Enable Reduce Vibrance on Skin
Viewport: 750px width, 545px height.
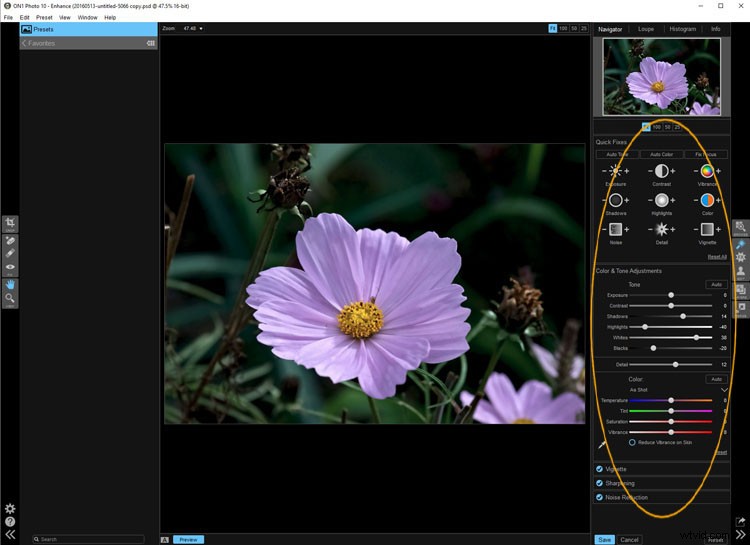point(632,442)
